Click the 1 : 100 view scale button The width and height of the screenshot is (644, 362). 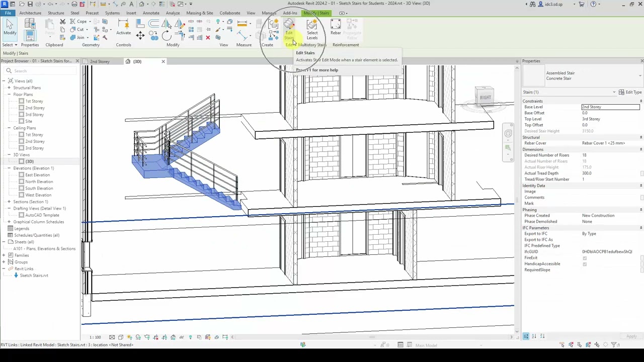pyautogui.click(x=95, y=337)
